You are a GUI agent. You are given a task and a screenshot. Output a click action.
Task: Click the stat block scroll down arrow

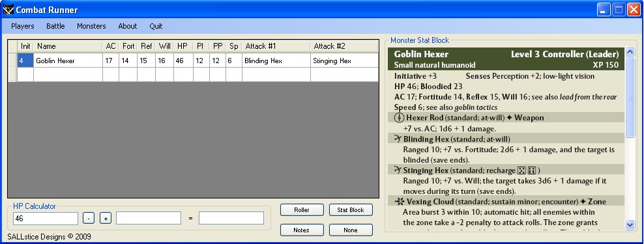coord(630,224)
